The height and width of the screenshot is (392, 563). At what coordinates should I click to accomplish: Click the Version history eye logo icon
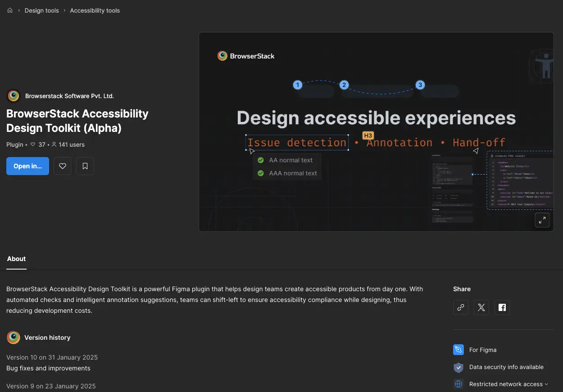click(13, 337)
